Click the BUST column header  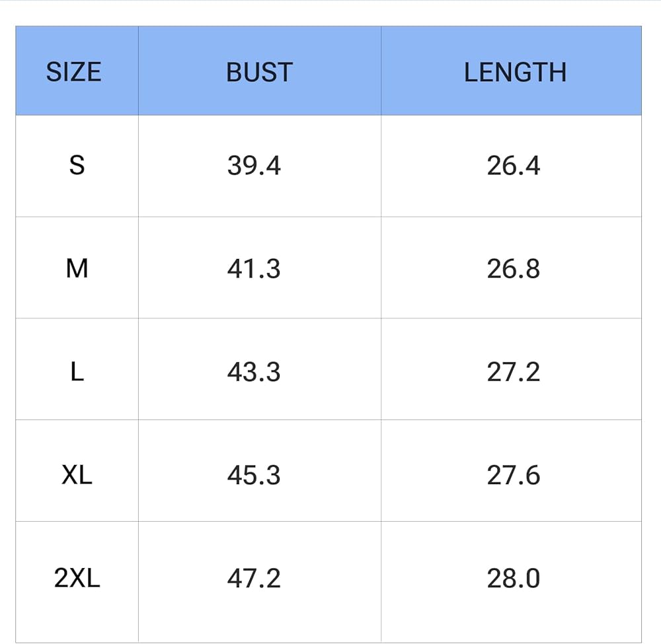click(259, 72)
